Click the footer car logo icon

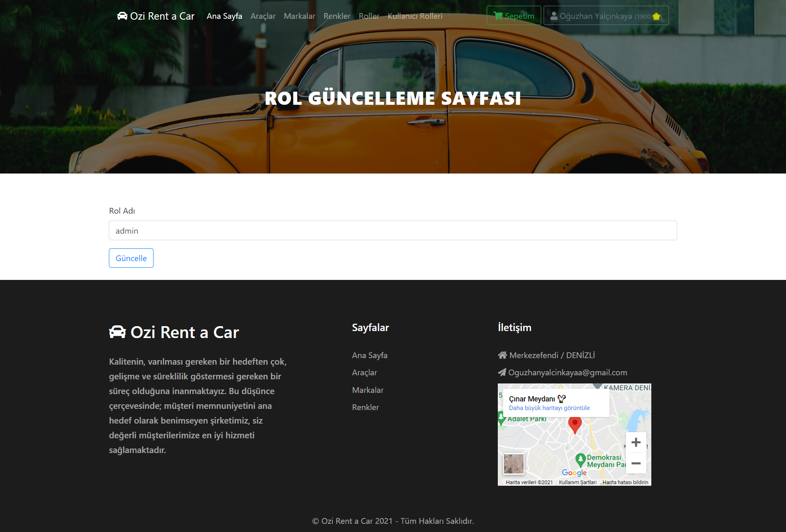[x=117, y=332]
